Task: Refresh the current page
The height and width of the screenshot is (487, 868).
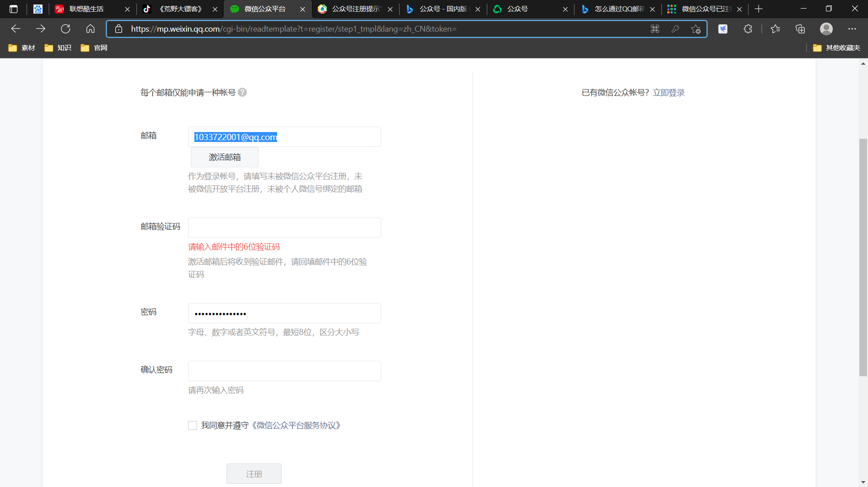Action: pyautogui.click(x=66, y=29)
